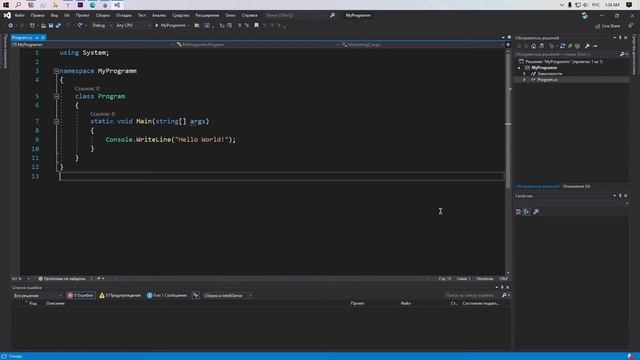Start debugging with the MyProgramm run button
This screenshot has height=360, width=640.
click(171, 25)
